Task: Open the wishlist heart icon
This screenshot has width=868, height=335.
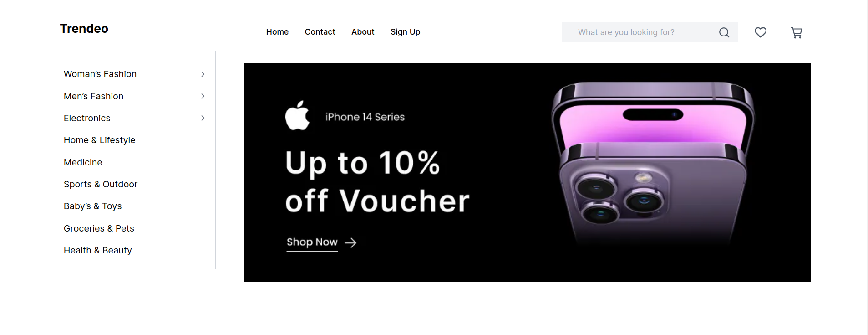Action: 761,32
